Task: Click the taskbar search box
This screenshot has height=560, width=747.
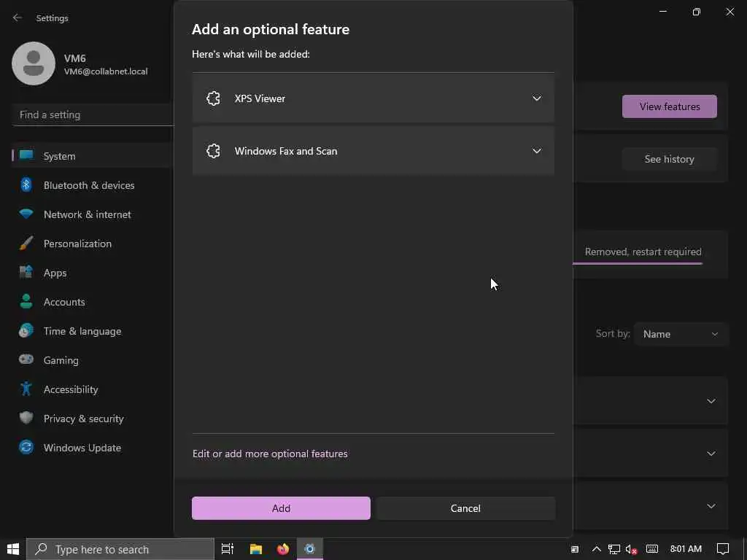Action: (120, 549)
